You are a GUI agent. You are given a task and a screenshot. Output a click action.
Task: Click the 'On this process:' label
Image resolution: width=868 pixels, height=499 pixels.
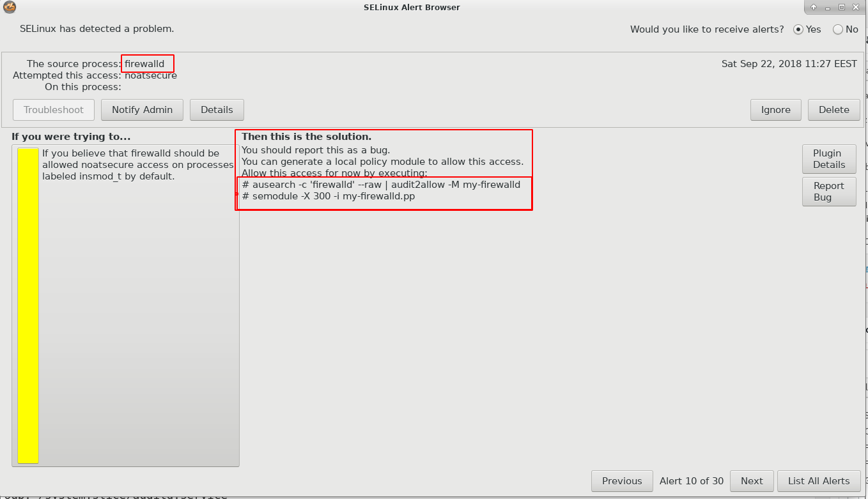pos(83,87)
